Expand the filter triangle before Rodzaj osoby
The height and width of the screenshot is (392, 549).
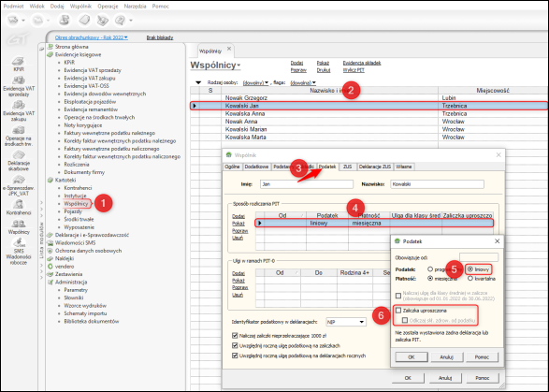tap(198, 82)
